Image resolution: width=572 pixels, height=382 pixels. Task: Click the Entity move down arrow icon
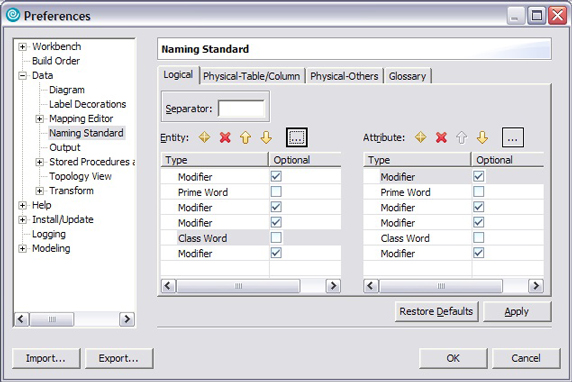pyautogui.click(x=266, y=138)
